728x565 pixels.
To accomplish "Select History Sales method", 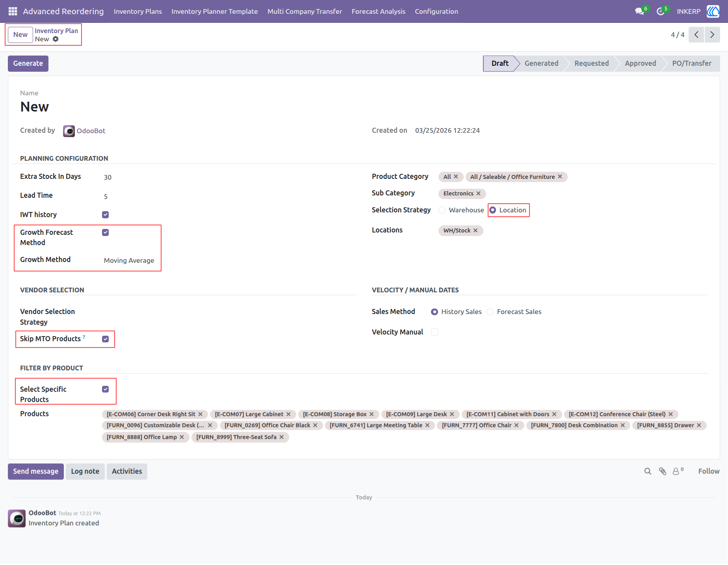I will click(x=435, y=312).
